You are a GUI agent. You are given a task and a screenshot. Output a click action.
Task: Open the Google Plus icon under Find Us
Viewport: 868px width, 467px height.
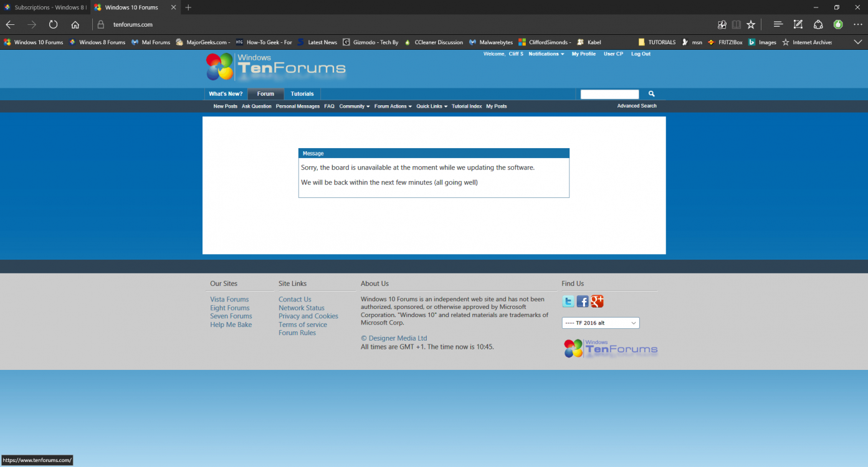coord(597,301)
